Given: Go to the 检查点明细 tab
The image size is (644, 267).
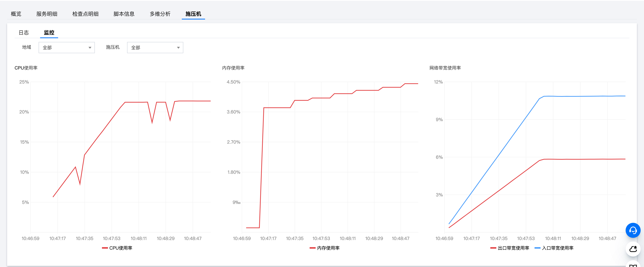Looking at the screenshot, I should [x=85, y=14].
